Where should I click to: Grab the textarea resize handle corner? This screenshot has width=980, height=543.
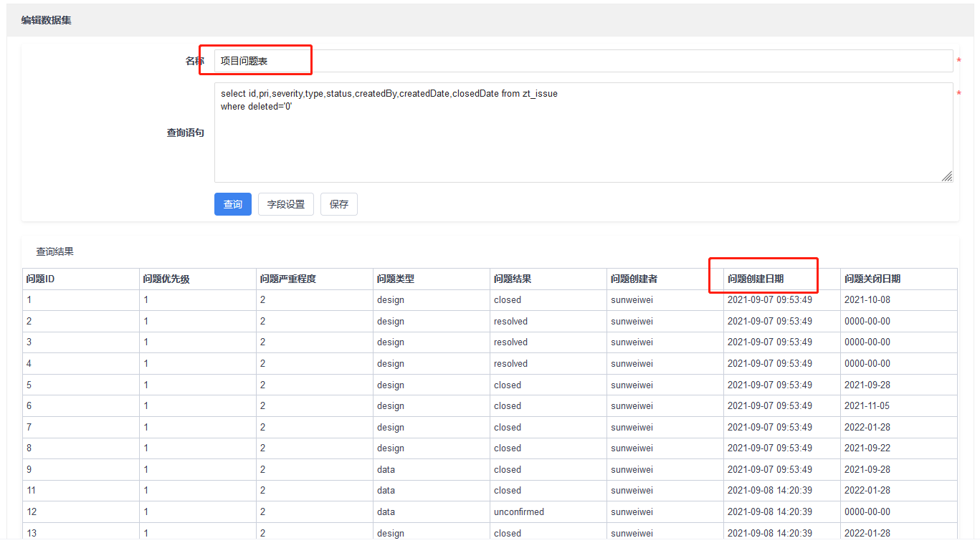(x=947, y=176)
